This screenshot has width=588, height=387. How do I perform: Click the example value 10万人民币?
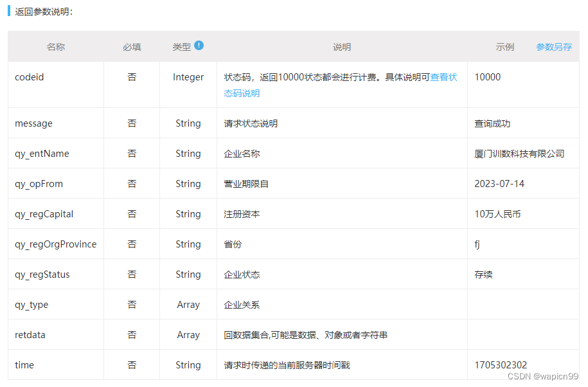(x=497, y=214)
